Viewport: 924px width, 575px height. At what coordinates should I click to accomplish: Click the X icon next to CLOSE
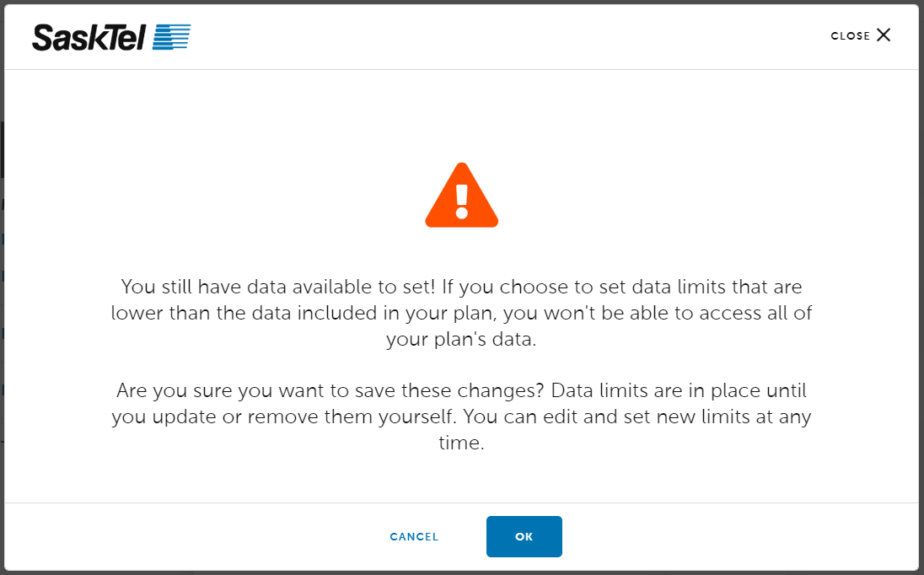coord(883,35)
